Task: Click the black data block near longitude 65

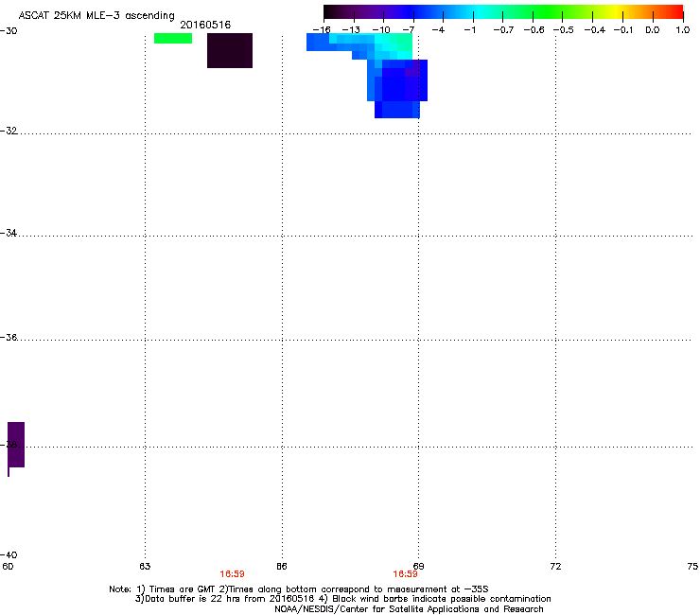Action: (x=230, y=50)
